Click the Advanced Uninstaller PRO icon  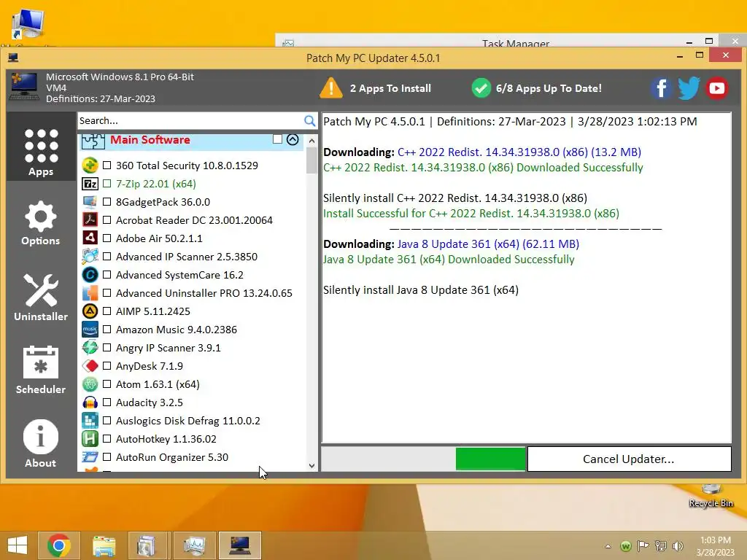point(90,293)
